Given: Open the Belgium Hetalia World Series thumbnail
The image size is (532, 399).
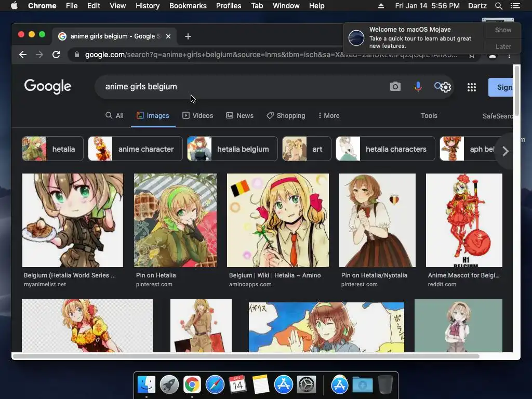Looking at the screenshot, I should coord(73,220).
